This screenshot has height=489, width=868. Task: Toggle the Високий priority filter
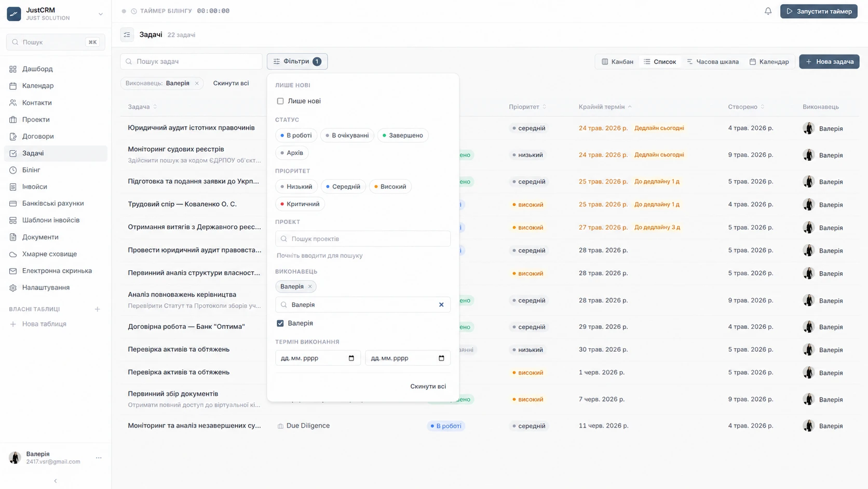coord(390,187)
